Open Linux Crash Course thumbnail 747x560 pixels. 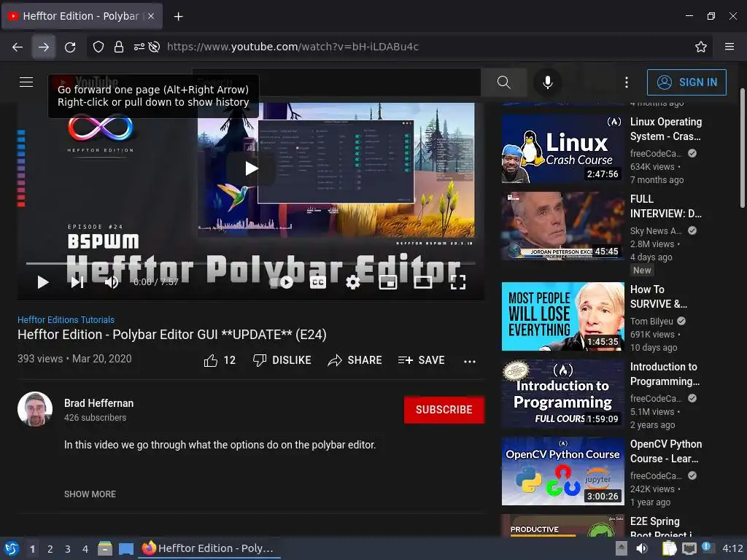(x=562, y=149)
